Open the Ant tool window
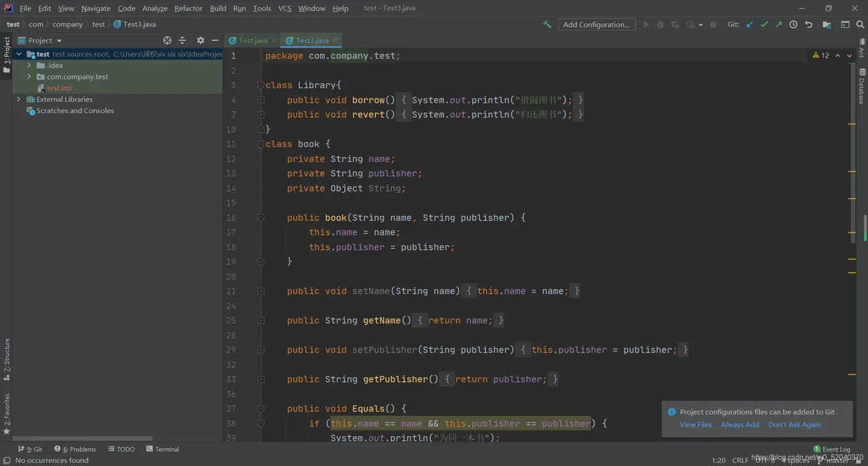 click(x=862, y=49)
